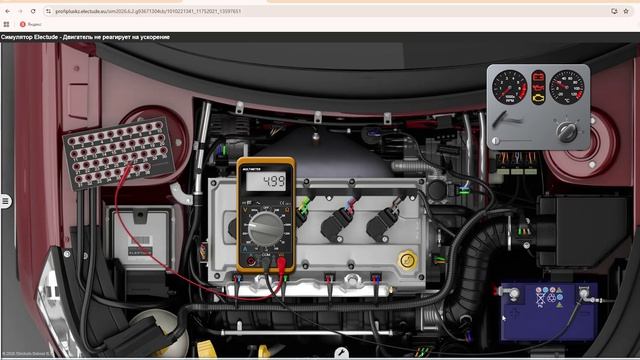This screenshot has height=360, width=640.
Task: Open the browser apps grid
Action: 6,24
